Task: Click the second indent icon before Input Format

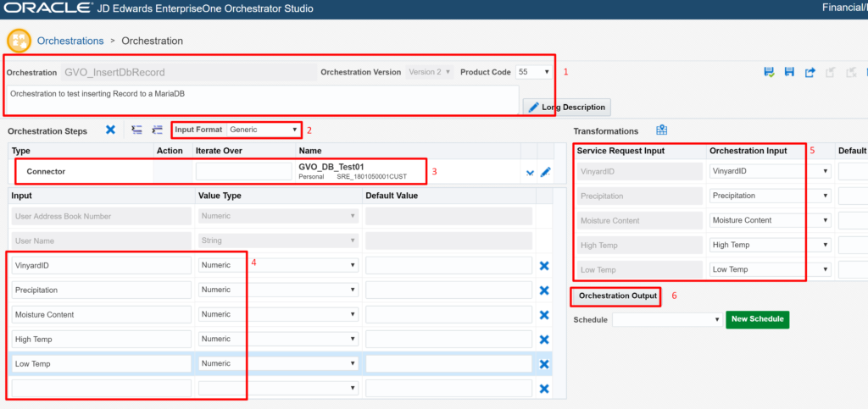Action: (x=158, y=130)
